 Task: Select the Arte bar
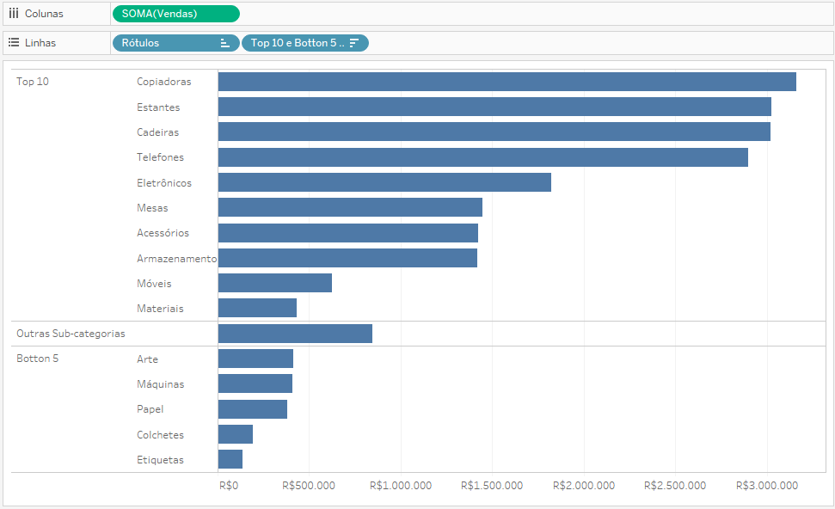256,358
